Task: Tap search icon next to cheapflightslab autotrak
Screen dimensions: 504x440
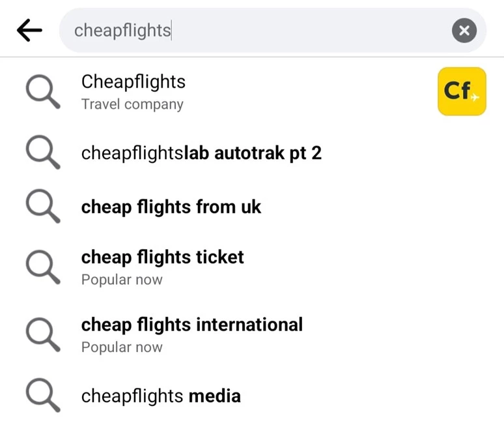Action: click(43, 154)
